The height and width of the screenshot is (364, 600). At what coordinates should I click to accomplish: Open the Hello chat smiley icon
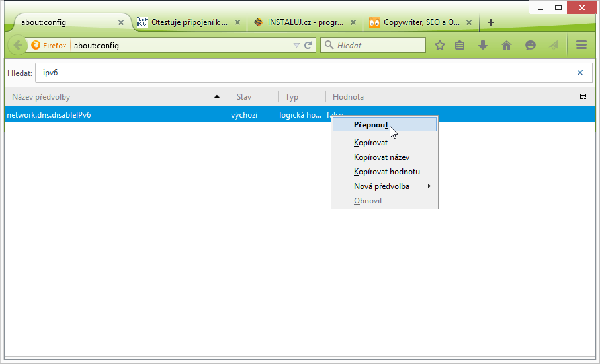[x=531, y=45]
